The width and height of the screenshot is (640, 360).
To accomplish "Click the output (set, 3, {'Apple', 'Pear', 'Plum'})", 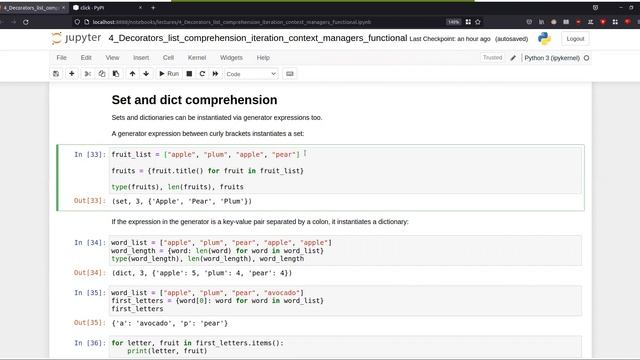I will point(182,201).
